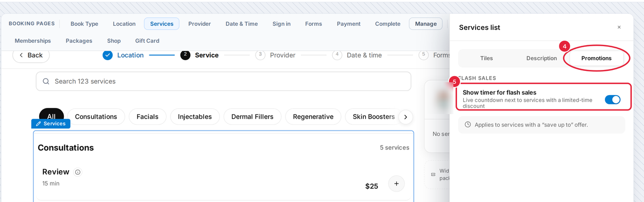Screen dimensions: 644x202
Task: Focus the Search 123 services field
Action: (224, 81)
